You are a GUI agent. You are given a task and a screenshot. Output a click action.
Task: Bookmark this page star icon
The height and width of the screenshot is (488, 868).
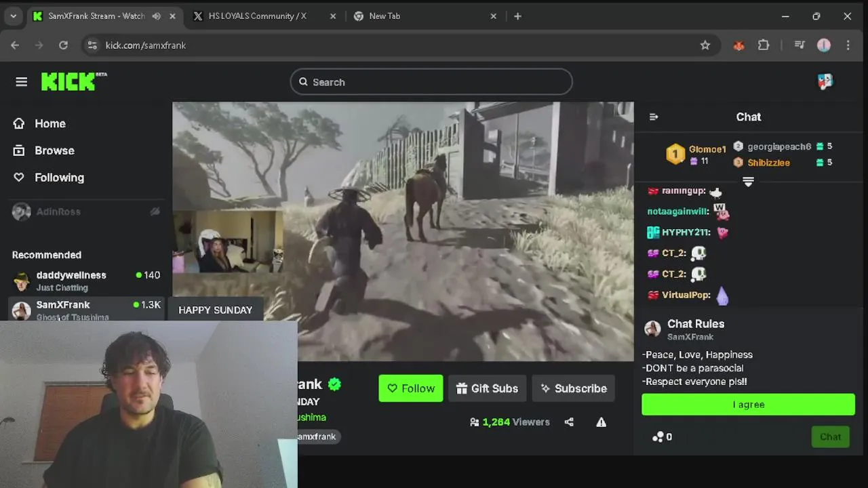coord(705,45)
